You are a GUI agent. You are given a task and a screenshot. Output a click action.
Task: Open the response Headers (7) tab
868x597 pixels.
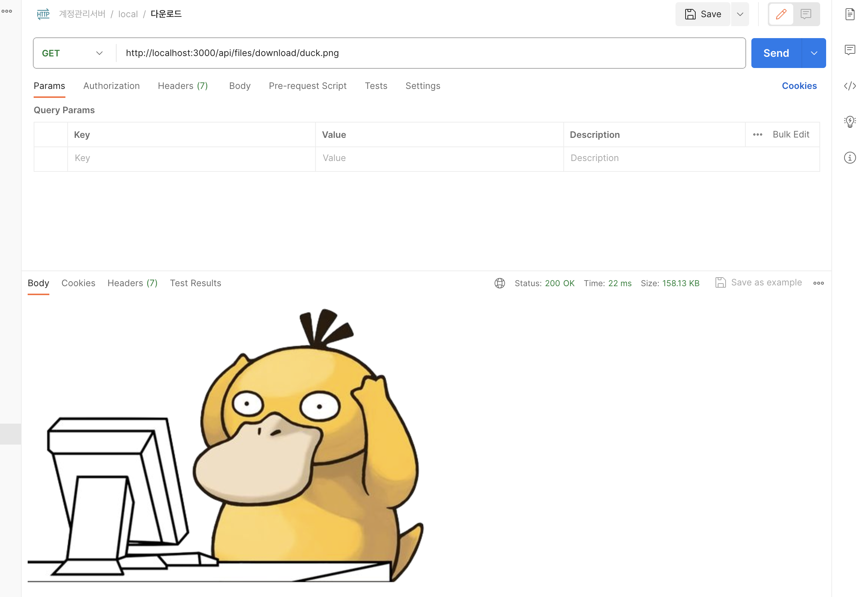(132, 283)
